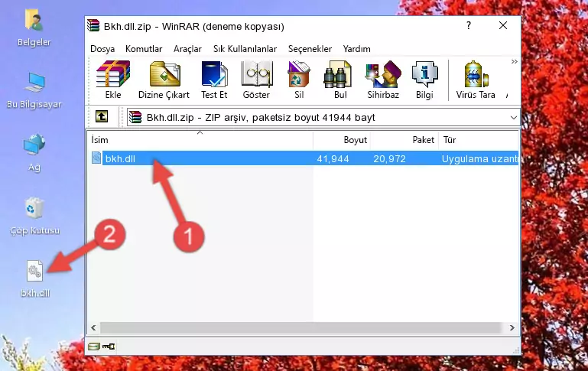Open the Dosya menu
This screenshot has height=371, width=588.
coord(102,49)
